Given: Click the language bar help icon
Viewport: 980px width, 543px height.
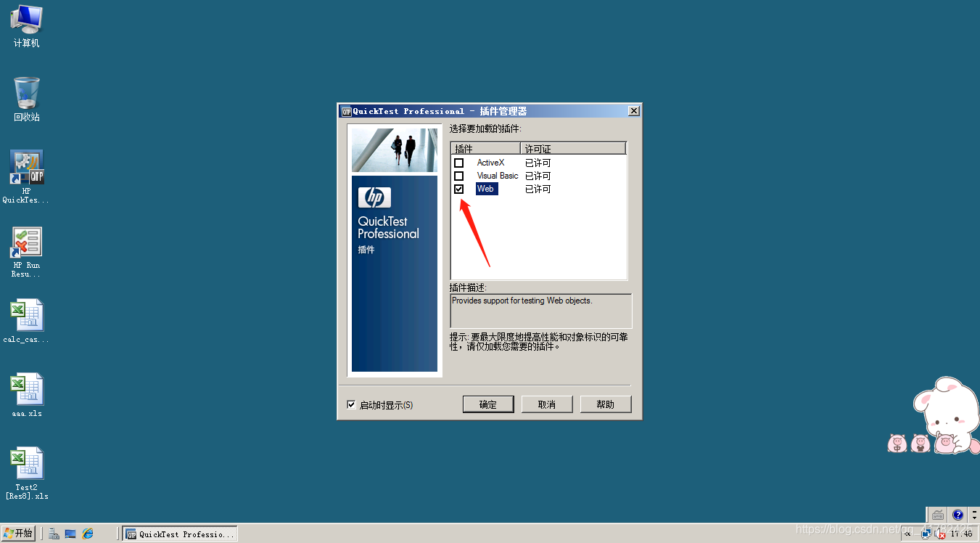Looking at the screenshot, I should pyautogui.click(x=958, y=515).
